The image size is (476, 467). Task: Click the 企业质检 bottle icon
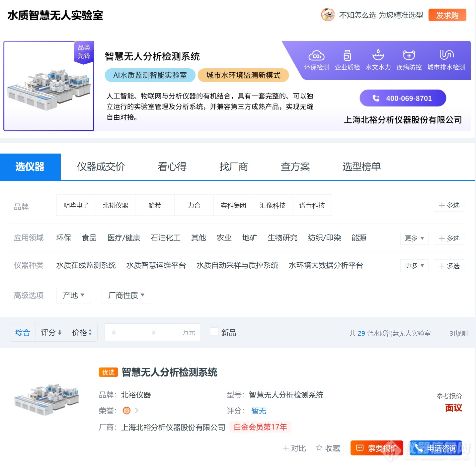(x=347, y=55)
